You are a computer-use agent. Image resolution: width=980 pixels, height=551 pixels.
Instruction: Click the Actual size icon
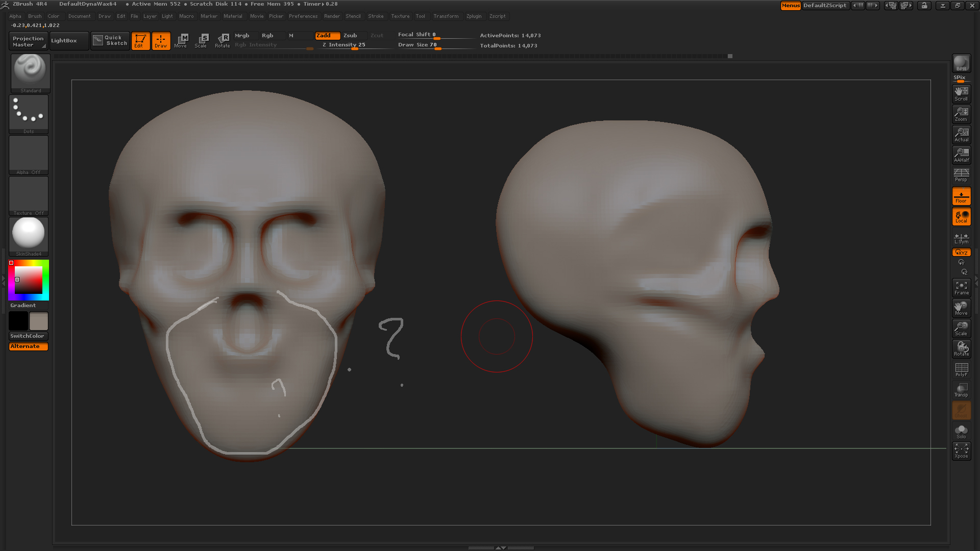click(961, 134)
